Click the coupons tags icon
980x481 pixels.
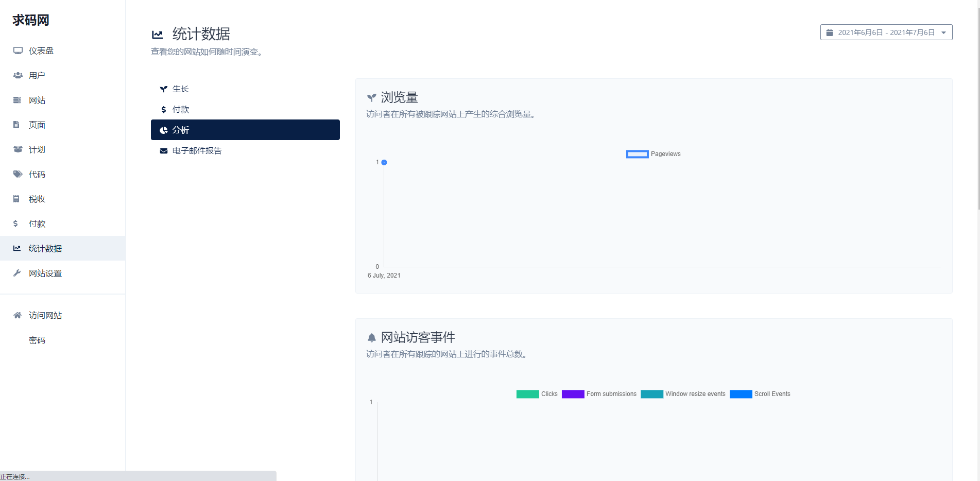[18, 174]
